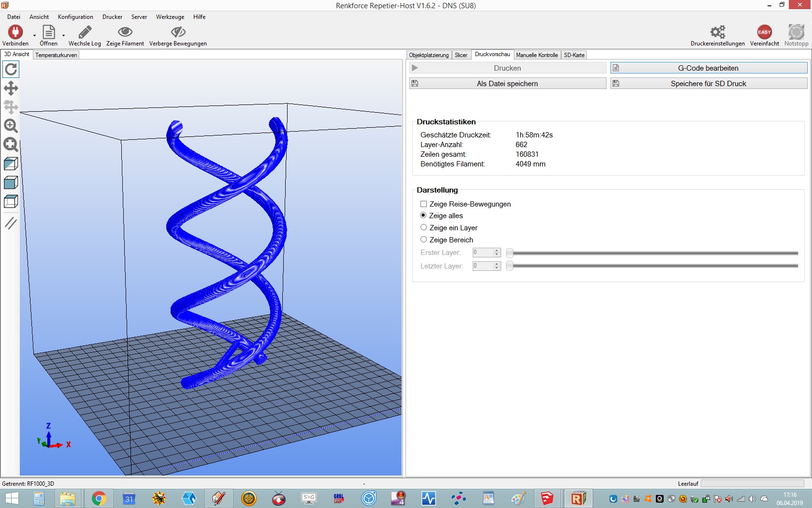Toggle the Zeige Filament eye icon
Image resolution: width=812 pixels, height=508 pixels.
point(125,32)
